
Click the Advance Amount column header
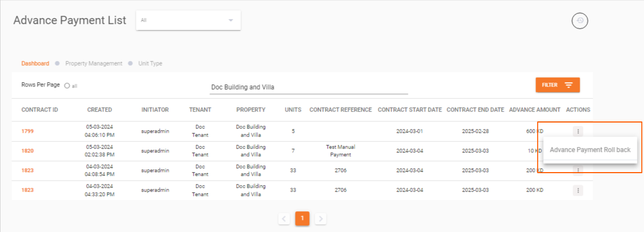pyautogui.click(x=534, y=109)
